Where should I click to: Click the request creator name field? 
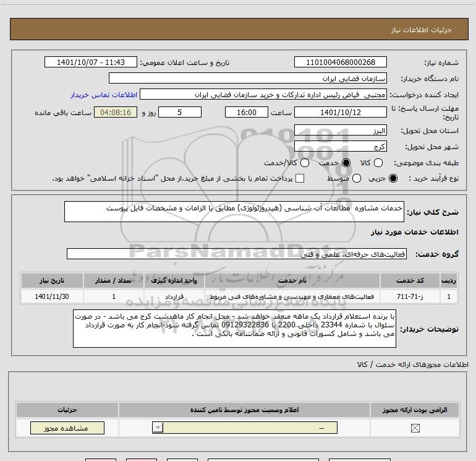[x=263, y=95]
